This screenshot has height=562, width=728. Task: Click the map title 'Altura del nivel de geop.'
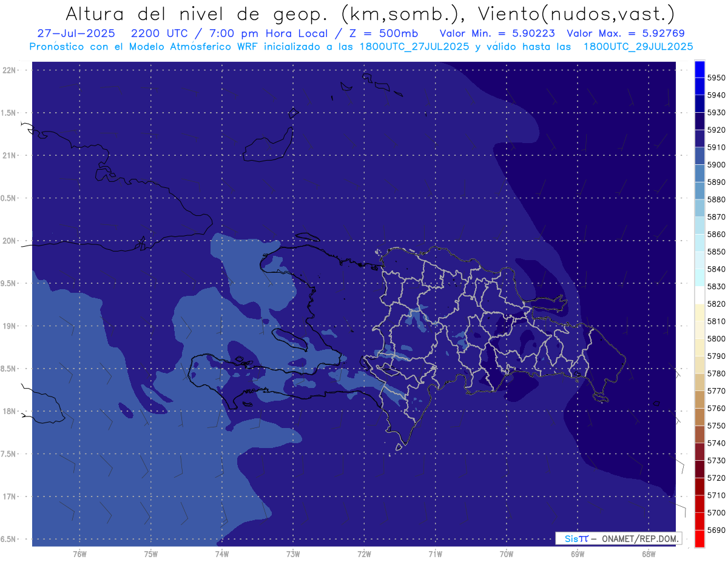(x=198, y=14)
